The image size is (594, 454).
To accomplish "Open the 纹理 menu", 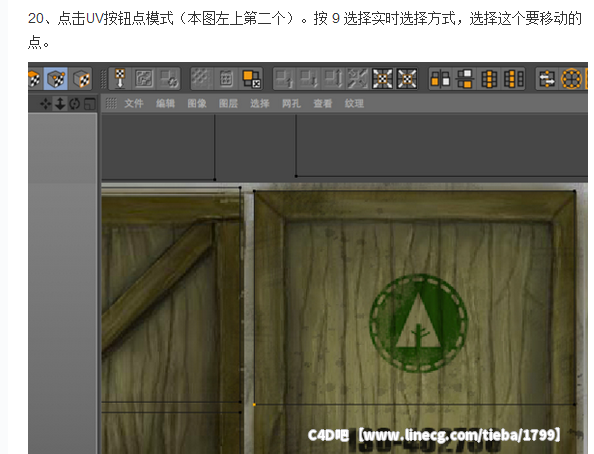I will click(x=354, y=103).
